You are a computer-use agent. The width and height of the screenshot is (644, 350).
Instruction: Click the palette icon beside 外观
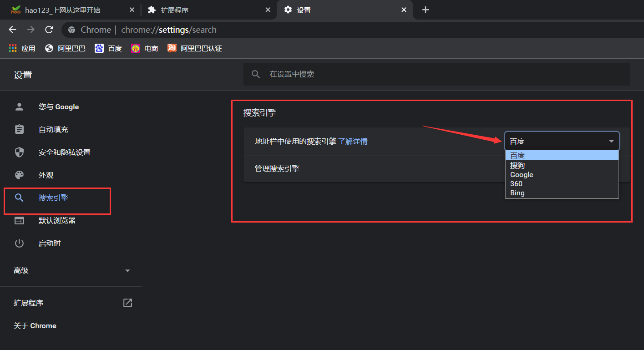(x=19, y=175)
